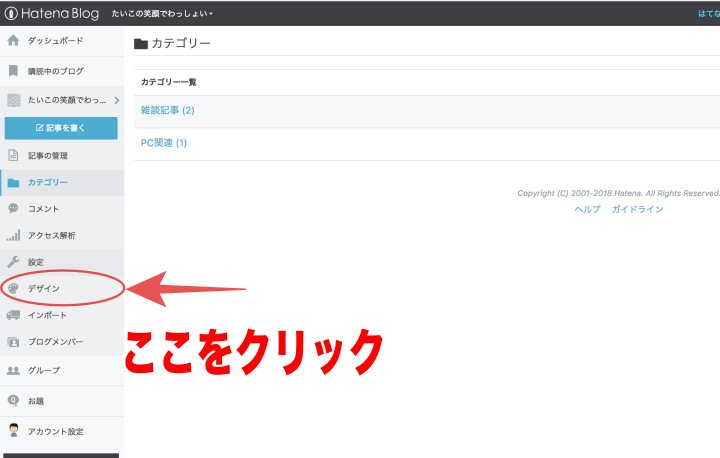Click the palette icon beside デザイン
Viewport: 720px width, 458px height.
(x=13, y=288)
